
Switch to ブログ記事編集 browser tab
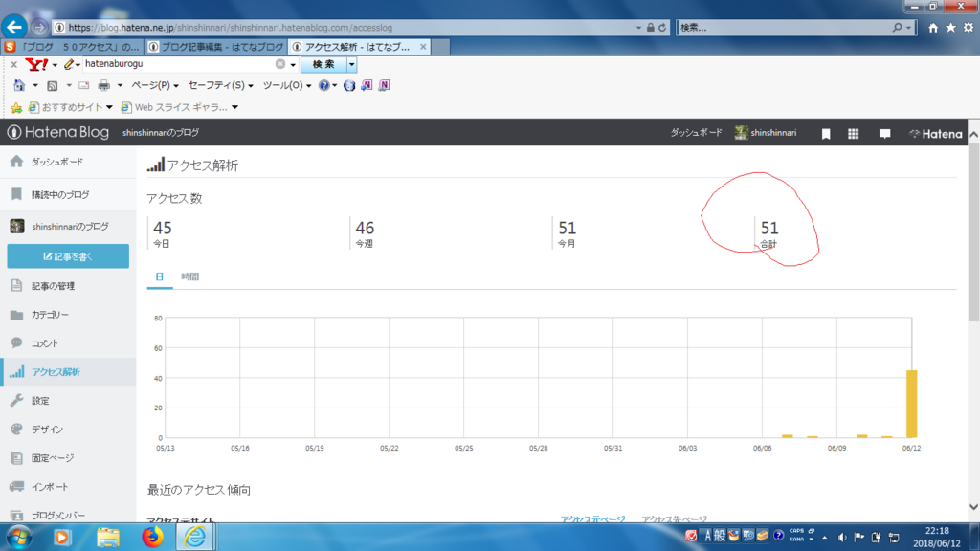216,47
